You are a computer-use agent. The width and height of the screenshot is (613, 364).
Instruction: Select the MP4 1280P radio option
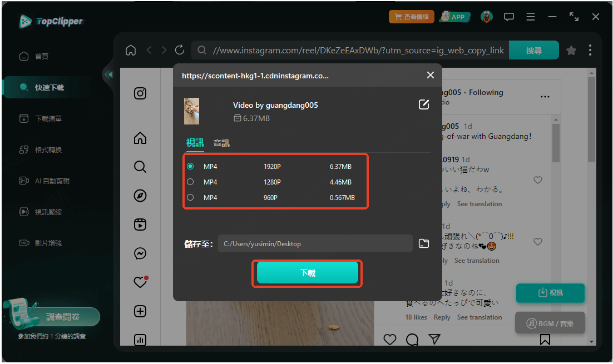190,182
